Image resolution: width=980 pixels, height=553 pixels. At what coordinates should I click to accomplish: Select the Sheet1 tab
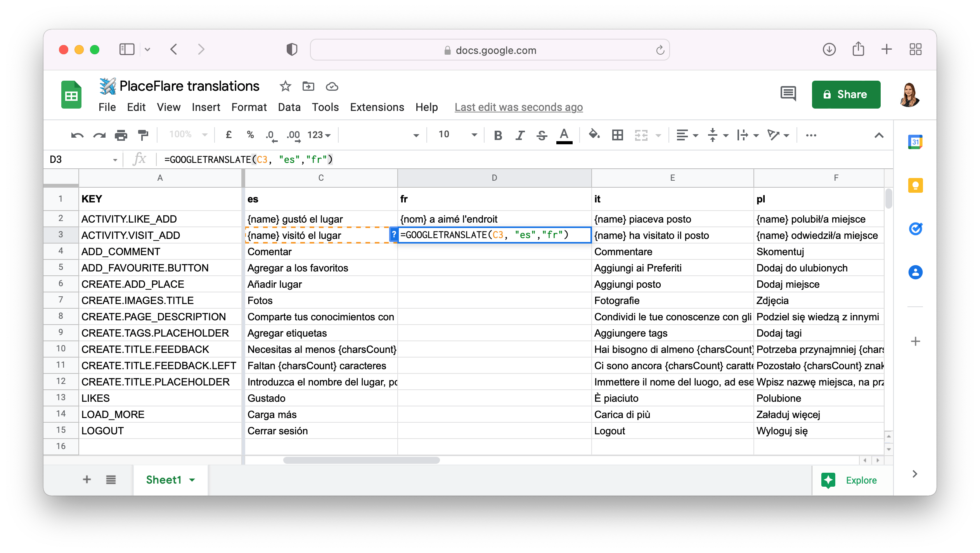170,480
